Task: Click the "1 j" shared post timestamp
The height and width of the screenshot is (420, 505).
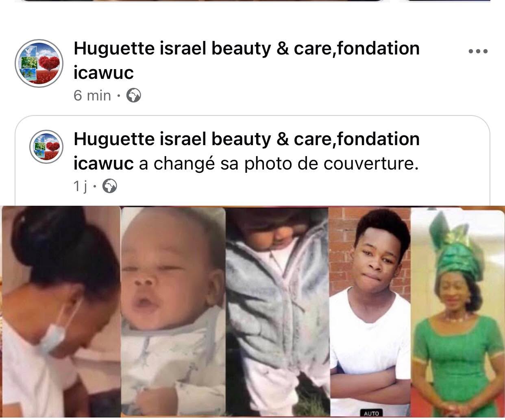Action: [81, 186]
